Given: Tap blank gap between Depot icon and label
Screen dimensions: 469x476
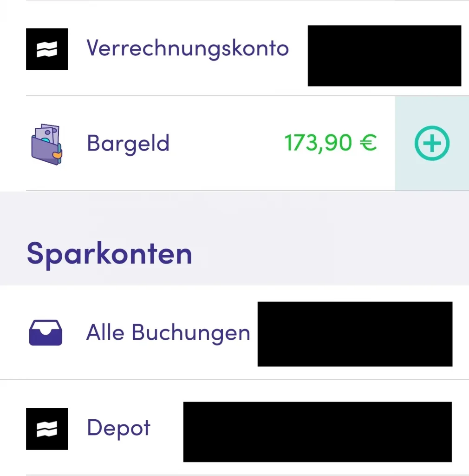Looking at the screenshot, I should (77, 429).
